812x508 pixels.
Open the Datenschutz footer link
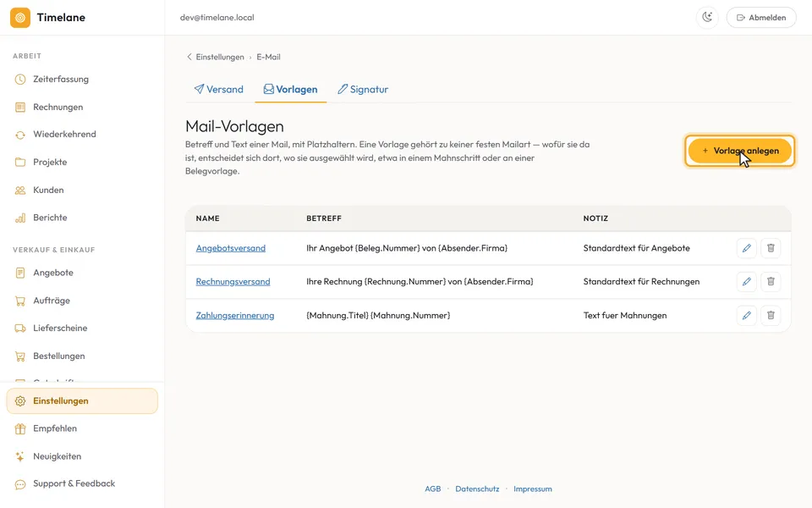tap(477, 489)
